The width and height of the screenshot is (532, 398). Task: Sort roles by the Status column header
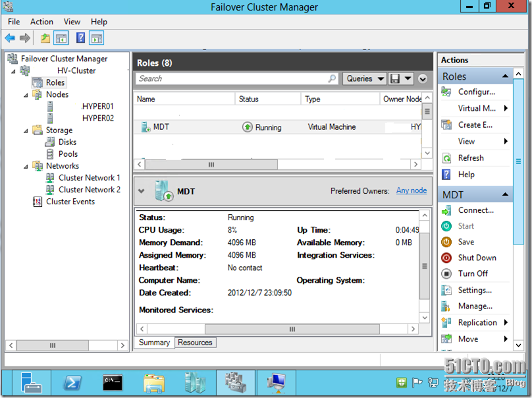[x=268, y=99]
